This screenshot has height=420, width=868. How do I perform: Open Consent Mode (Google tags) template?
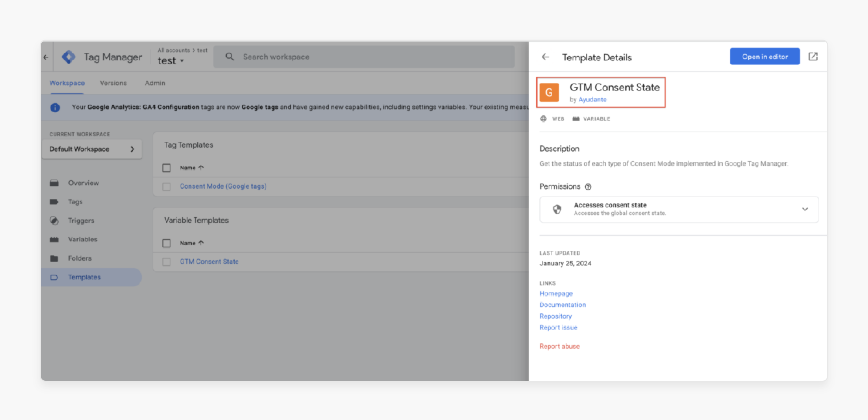click(223, 186)
